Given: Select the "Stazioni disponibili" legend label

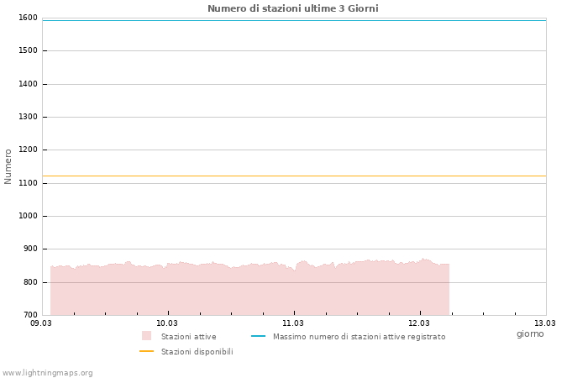Looking at the screenshot, I should pyautogui.click(x=197, y=352).
